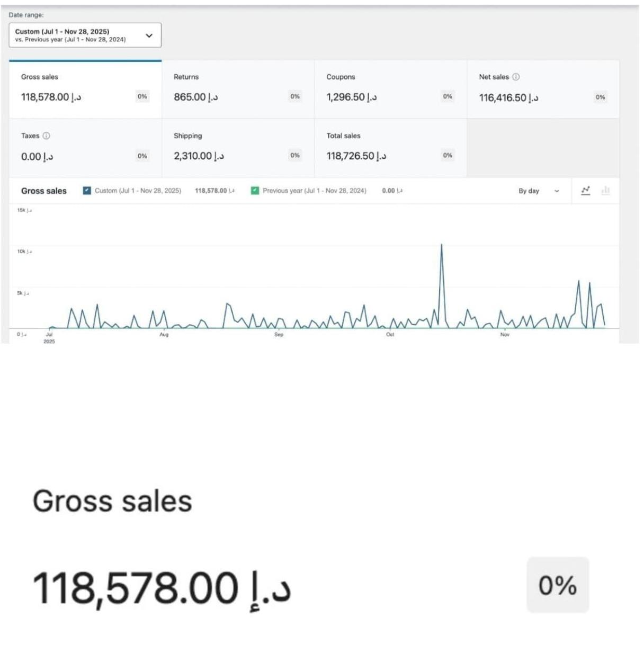The height and width of the screenshot is (671, 644).
Task: Expand the date range selector
Action: point(85,35)
